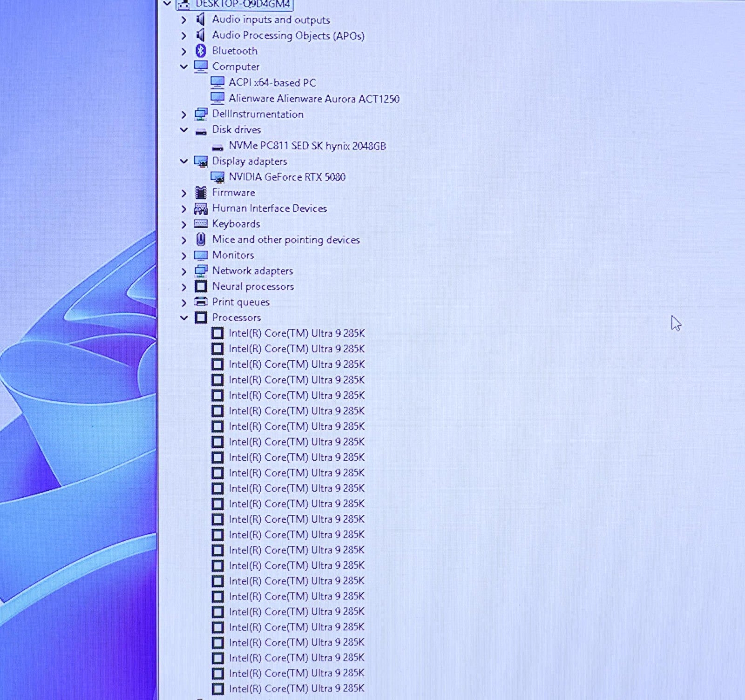The image size is (745, 700).
Task: Click the Bluetooth category icon
Action: pyautogui.click(x=201, y=51)
